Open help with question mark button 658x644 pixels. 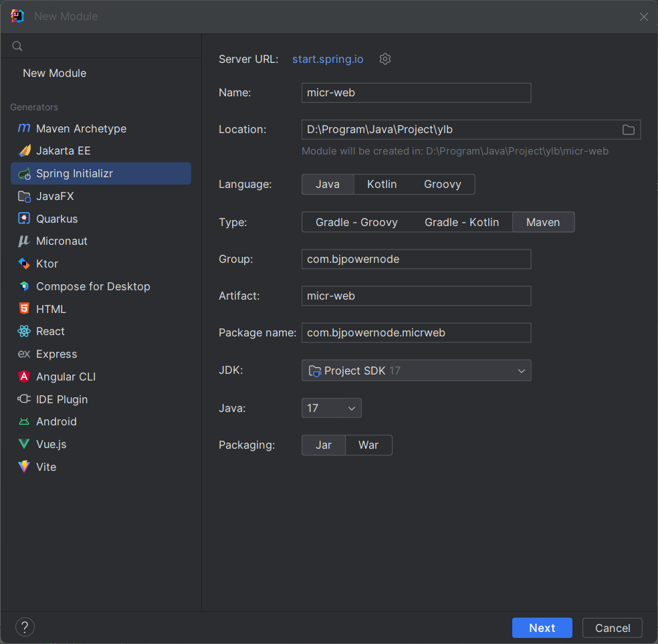click(25, 627)
